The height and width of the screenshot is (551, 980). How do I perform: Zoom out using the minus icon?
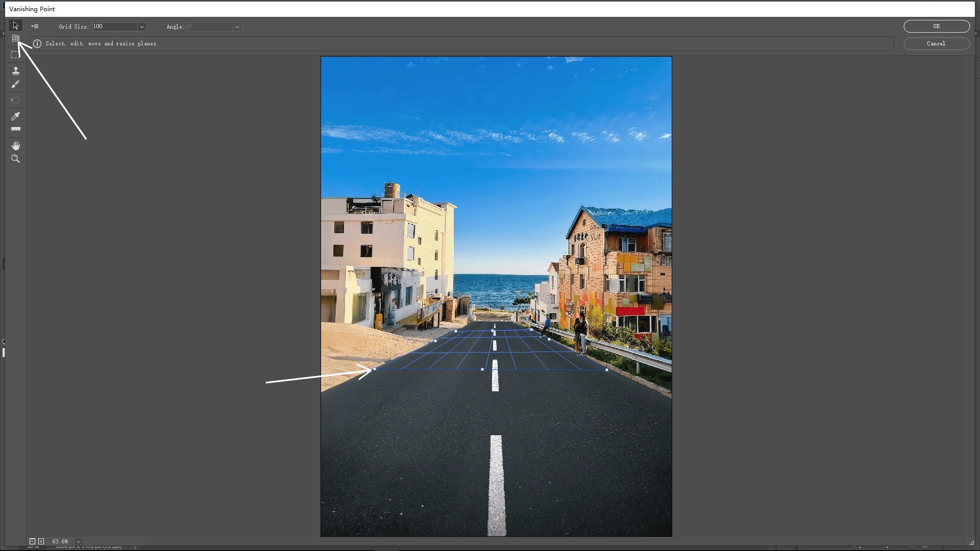[x=32, y=541]
